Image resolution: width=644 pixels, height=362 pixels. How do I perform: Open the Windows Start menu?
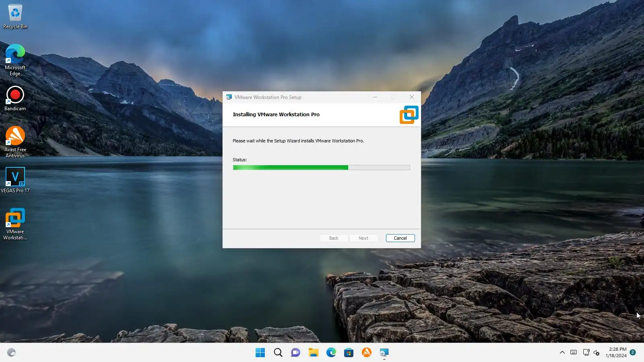260,353
